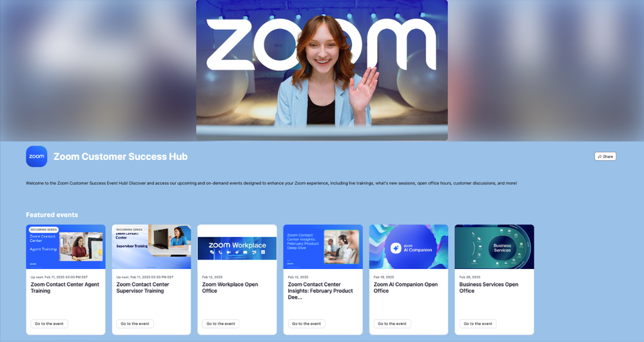Open the Business Services Open Office thumbnail

click(x=494, y=246)
